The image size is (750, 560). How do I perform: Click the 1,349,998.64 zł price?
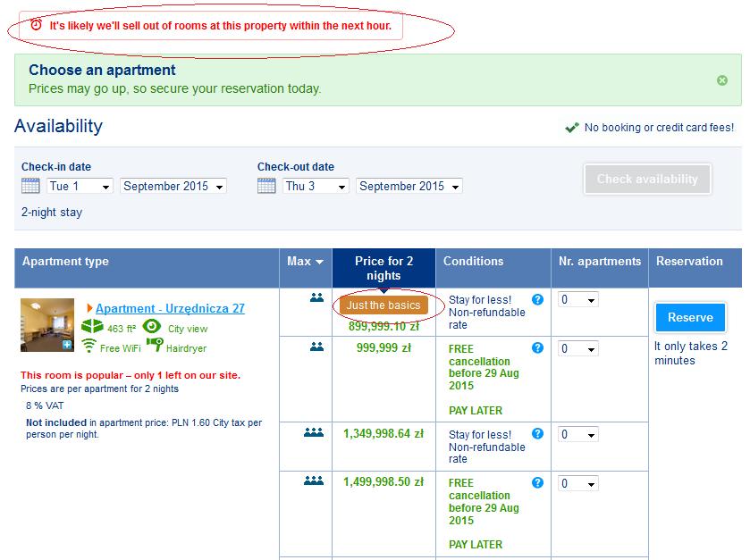(383, 434)
